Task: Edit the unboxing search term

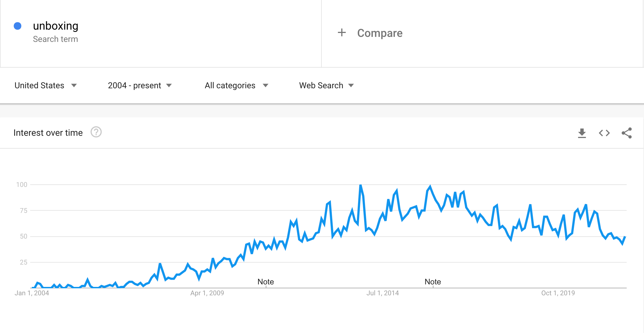Action: [56, 26]
